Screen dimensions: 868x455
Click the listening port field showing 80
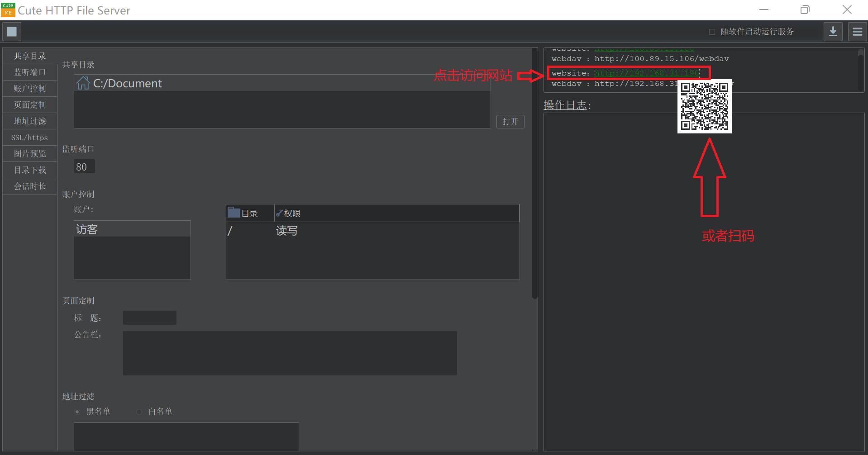coord(84,167)
